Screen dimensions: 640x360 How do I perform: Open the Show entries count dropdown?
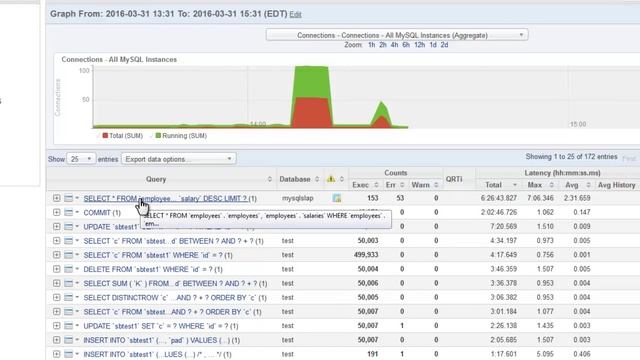click(x=81, y=159)
